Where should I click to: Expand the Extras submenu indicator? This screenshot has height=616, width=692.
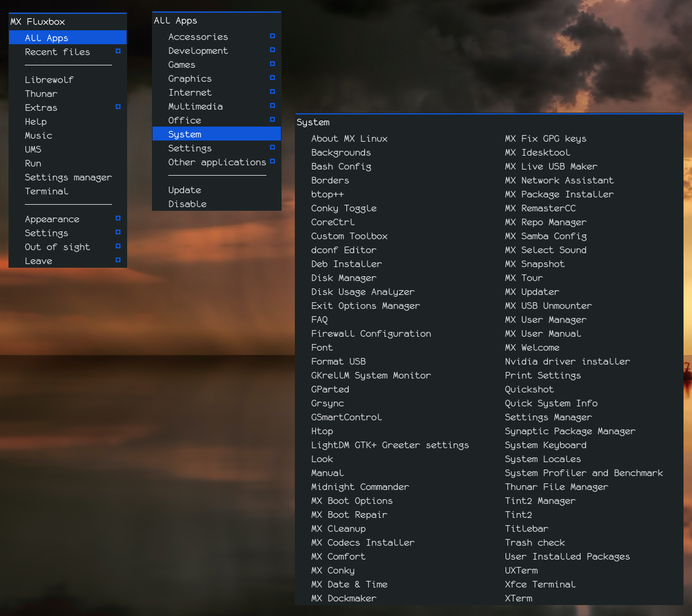click(118, 107)
